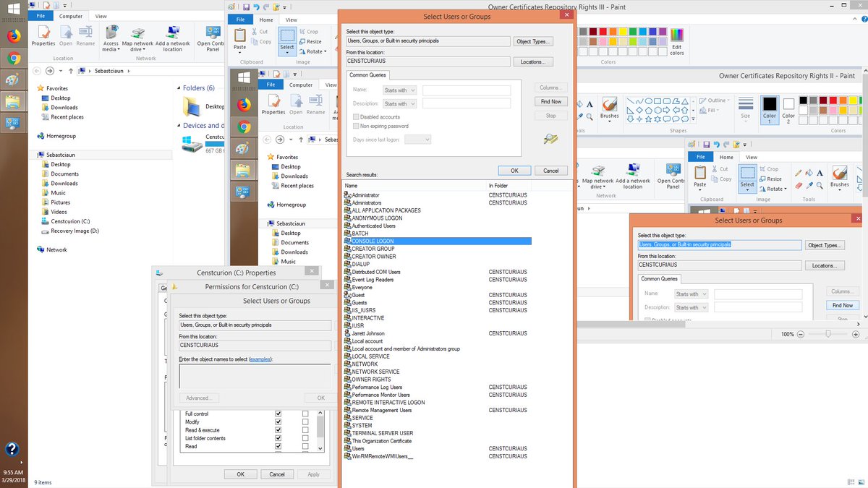Click the help question mark above the clock
Image resolution: width=868 pixels, height=488 pixels.
coord(12,449)
